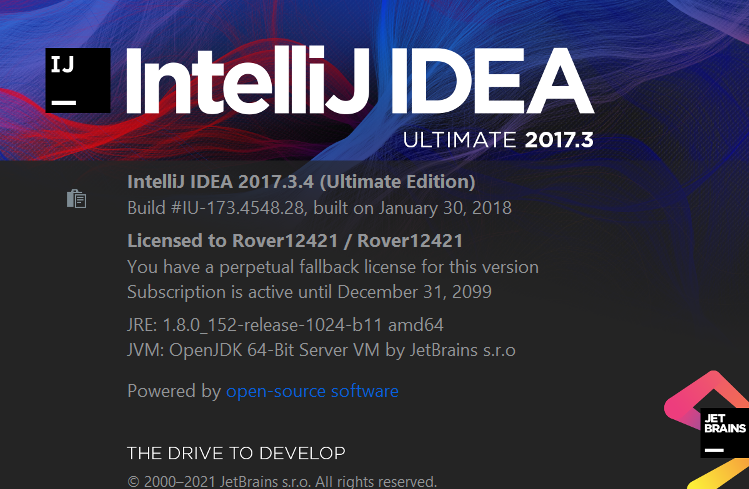Viewport: 749px width, 489px height.
Task: Click 'Subscription is active until December 31, 2099'
Action: click(x=309, y=292)
